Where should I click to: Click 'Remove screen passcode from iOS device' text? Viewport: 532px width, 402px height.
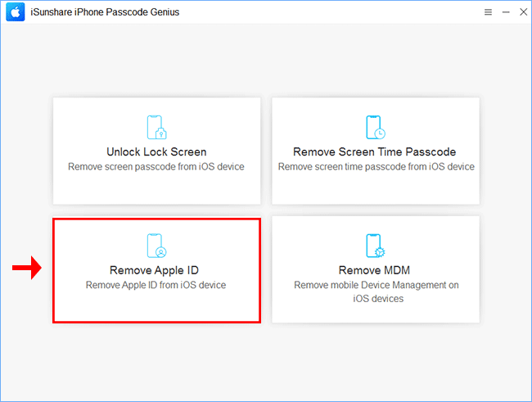point(156,167)
